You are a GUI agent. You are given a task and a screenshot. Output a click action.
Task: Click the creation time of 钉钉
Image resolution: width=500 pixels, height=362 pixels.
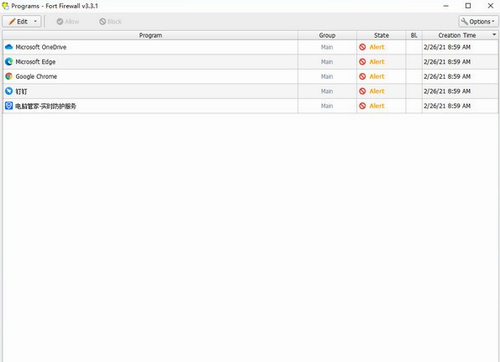coord(447,91)
